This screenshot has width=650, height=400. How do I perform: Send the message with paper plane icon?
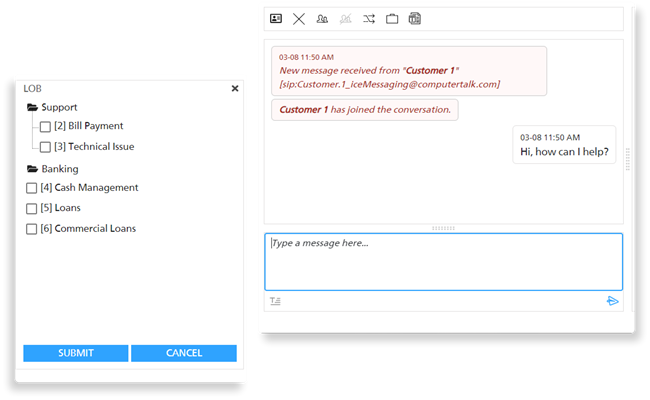(613, 301)
